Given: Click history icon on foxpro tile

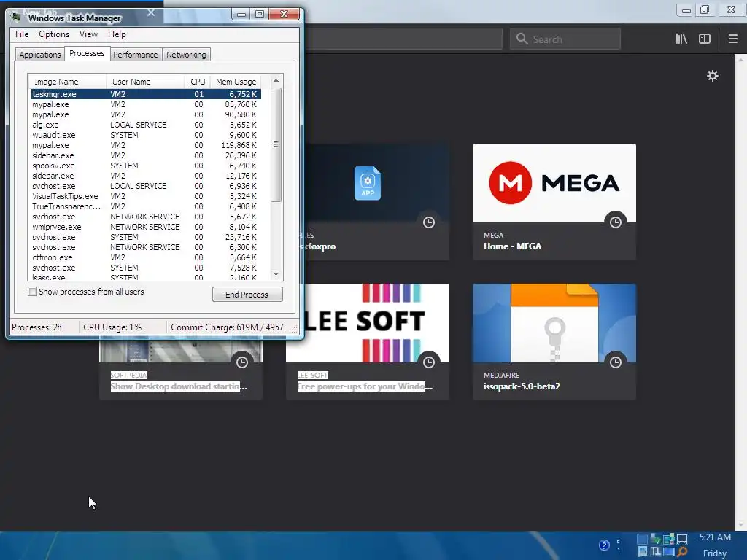Looking at the screenshot, I should (429, 222).
